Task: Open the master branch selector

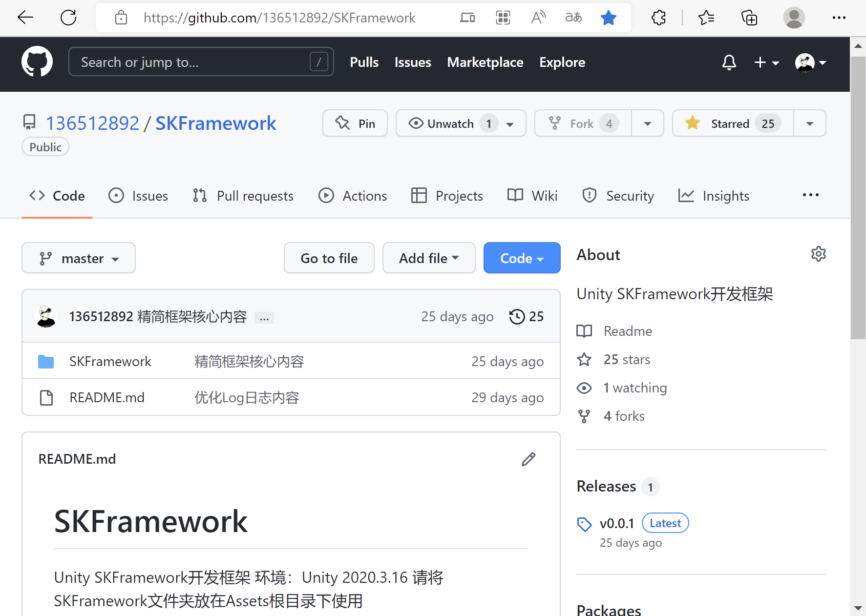Action: (79, 258)
